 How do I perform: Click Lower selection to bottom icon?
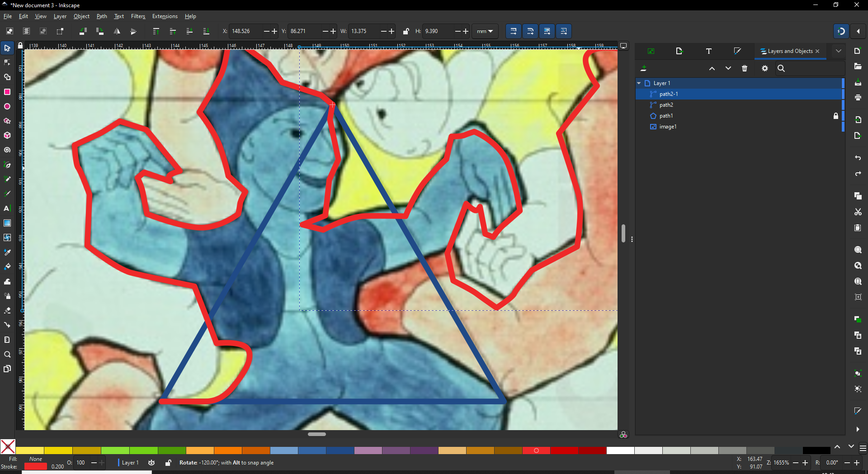coord(206,31)
